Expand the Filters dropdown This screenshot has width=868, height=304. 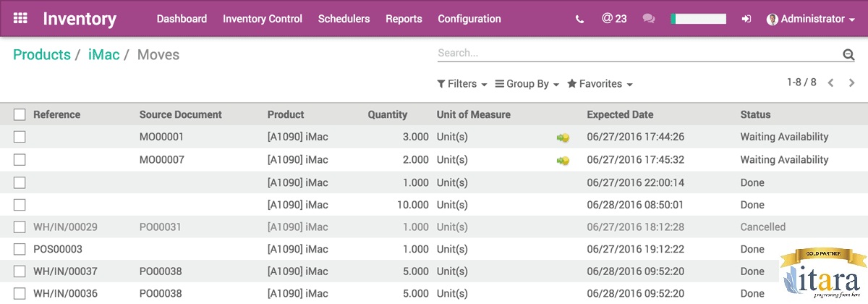pyautogui.click(x=462, y=84)
